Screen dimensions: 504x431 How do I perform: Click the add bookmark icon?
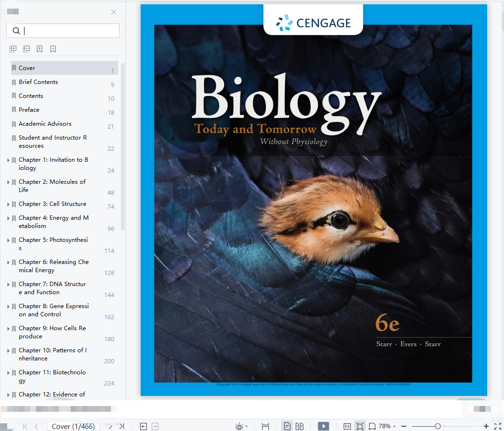click(39, 49)
